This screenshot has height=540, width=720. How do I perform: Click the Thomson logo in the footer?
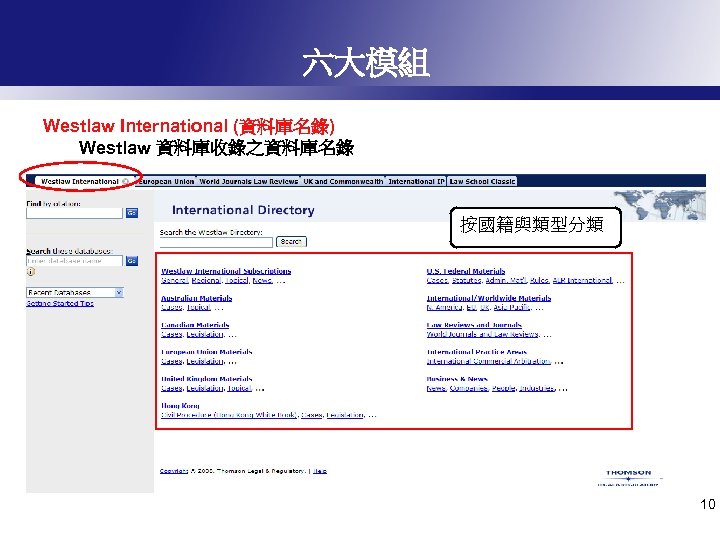(628, 478)
